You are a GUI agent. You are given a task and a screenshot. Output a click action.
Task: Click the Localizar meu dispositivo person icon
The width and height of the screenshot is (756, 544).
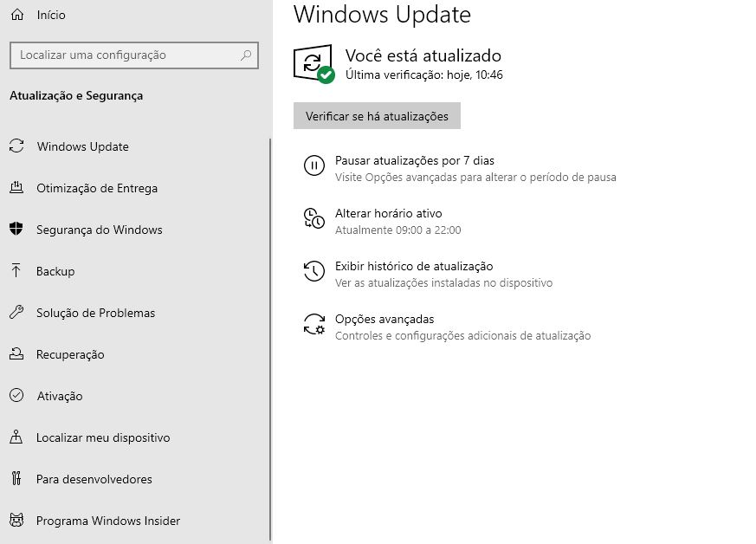pos(16,437)
